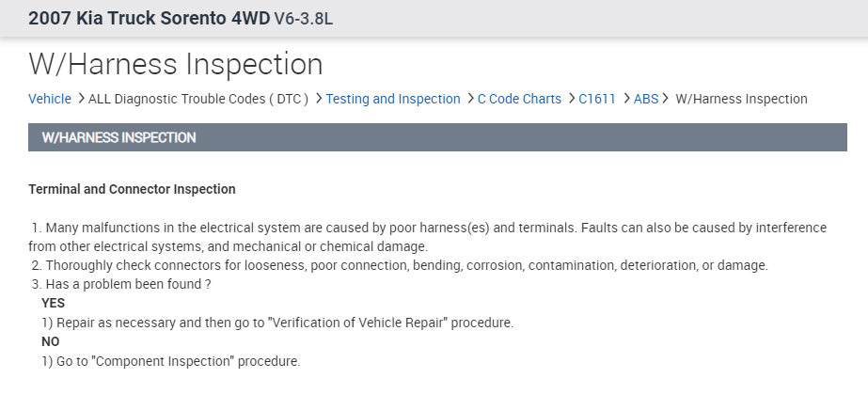Click the chevron right after Vehicle
This screenshot has height=410, width=868.
(x=81, y=99)
